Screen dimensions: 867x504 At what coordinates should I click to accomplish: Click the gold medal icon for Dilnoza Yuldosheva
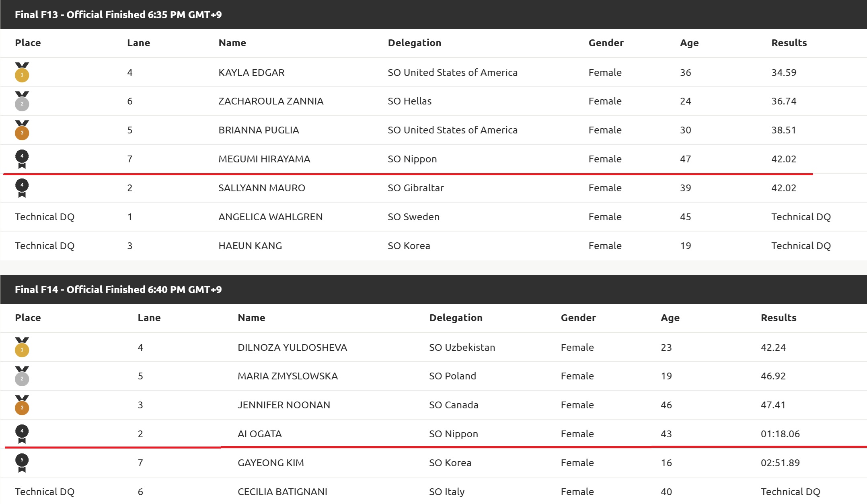coord(22,347)
